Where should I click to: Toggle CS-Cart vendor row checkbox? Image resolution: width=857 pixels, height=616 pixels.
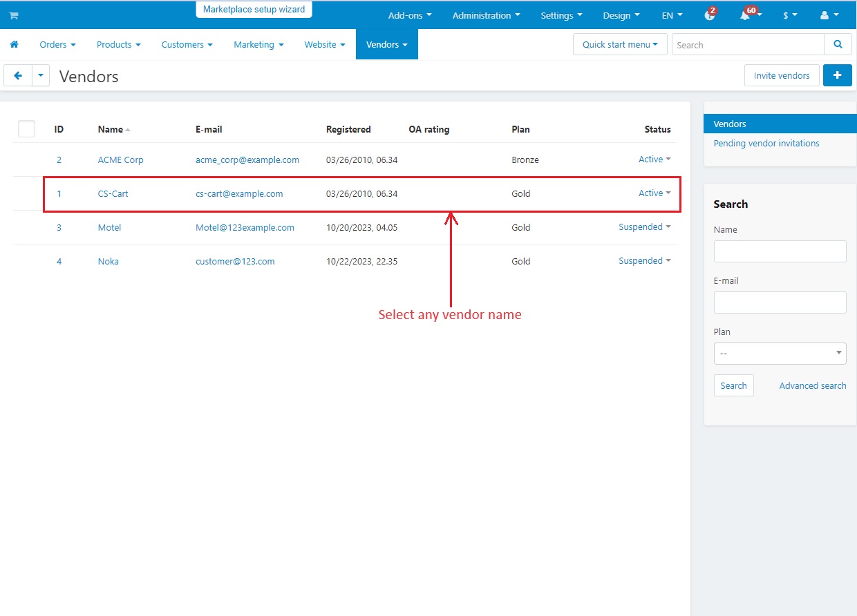click(x=26, y=193)
